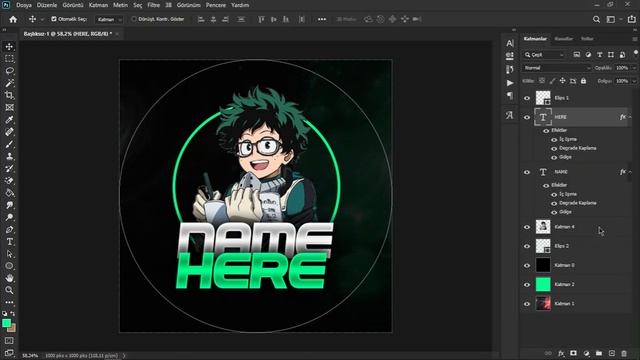Select the Rectangular Marquee tool
Image resolution: width=640 pixels, height=360 pixels.
tap(9, 59)
